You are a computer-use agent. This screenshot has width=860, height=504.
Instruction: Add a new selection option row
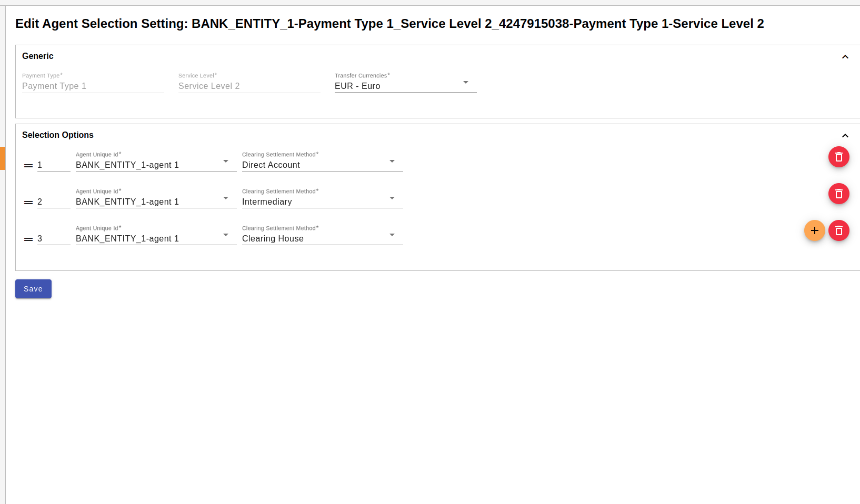click(x=814, y=230)
